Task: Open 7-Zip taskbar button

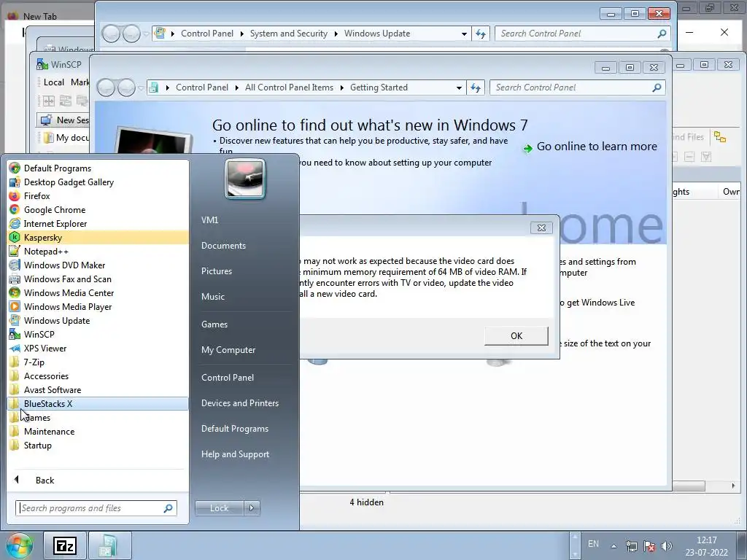Action: [65, 545]
